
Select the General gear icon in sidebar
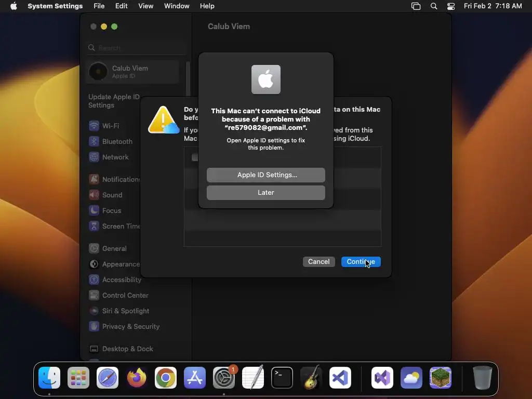pyautogui.click(x=94, y=248)
